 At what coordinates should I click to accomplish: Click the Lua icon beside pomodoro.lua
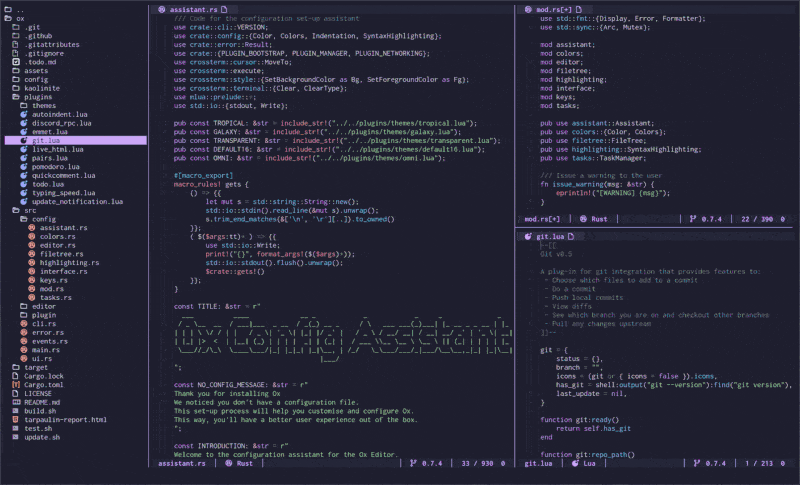(23, 167)
